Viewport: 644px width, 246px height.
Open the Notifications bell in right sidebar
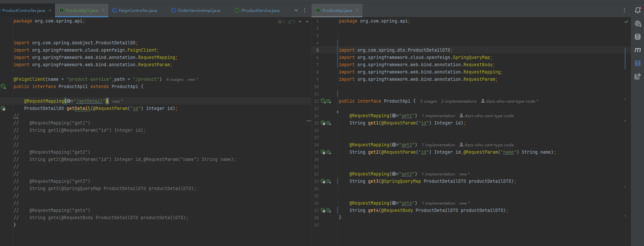coord(637,10)
